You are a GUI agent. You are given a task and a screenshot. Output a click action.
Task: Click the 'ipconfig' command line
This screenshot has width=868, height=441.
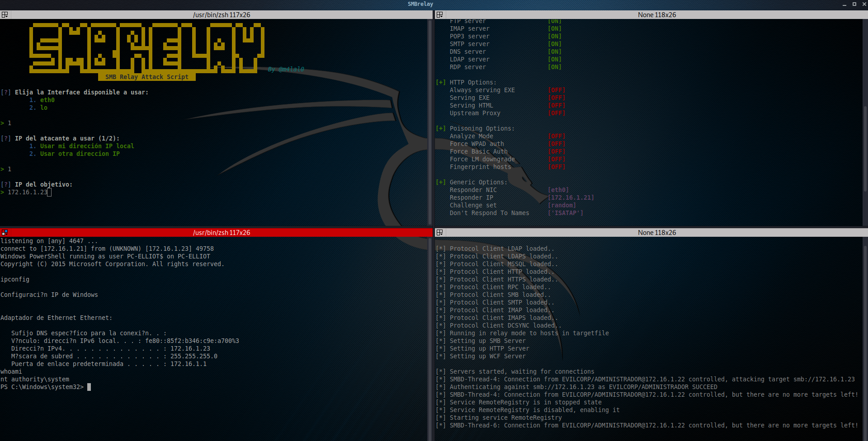[x=15, y=280]
